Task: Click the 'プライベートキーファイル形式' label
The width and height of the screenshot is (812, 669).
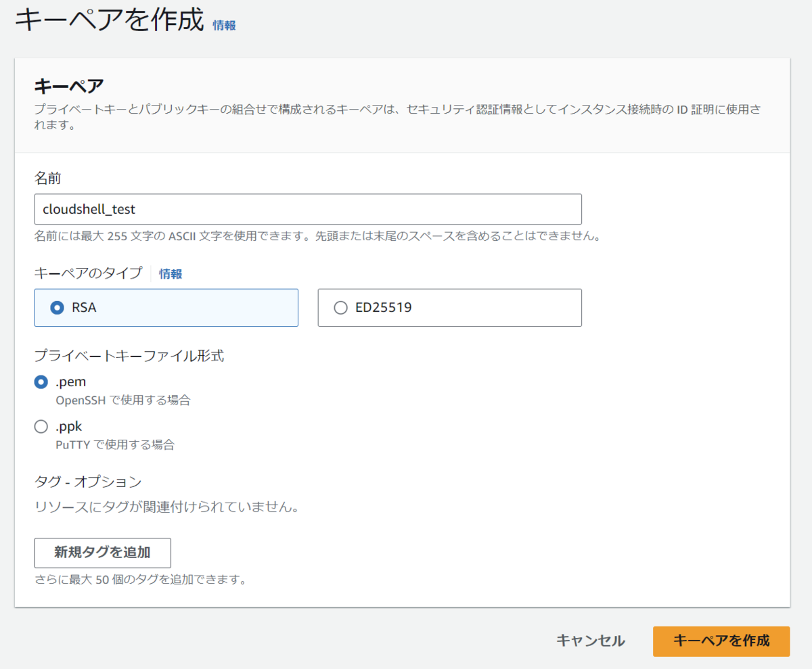Action: [x=129, y=356]
